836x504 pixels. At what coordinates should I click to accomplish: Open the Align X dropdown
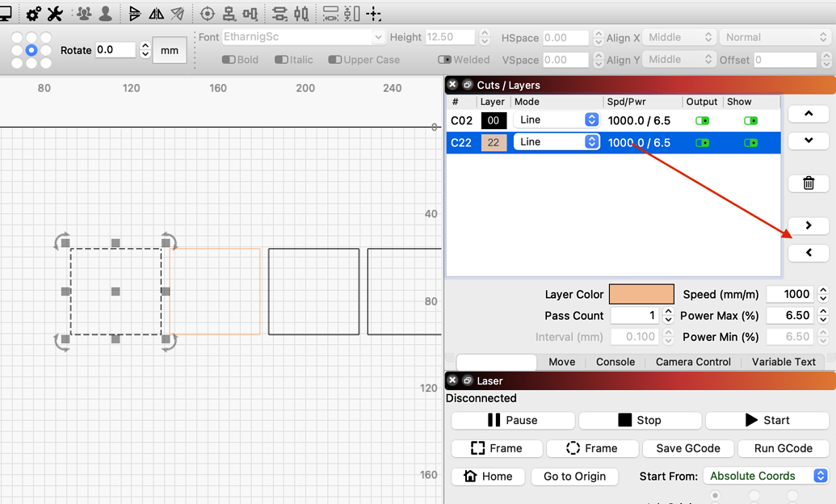(x=679, y=36)
